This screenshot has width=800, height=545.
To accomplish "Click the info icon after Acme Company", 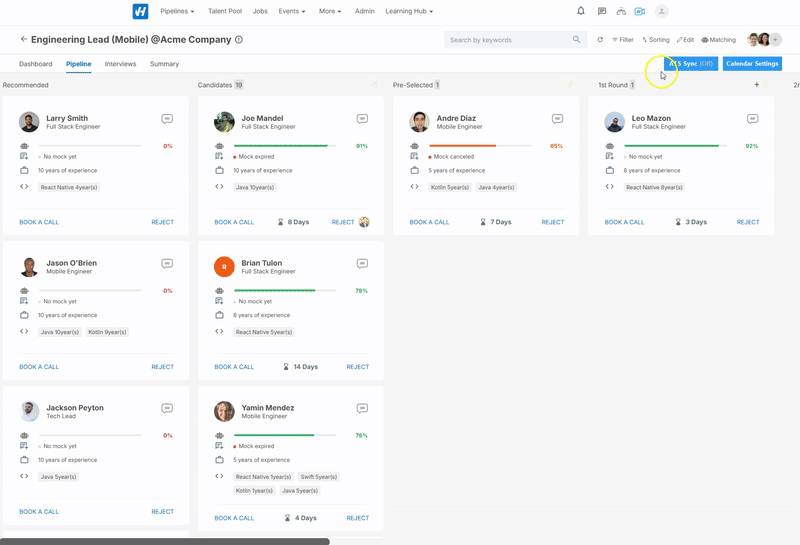I will [x=239, y=40].
